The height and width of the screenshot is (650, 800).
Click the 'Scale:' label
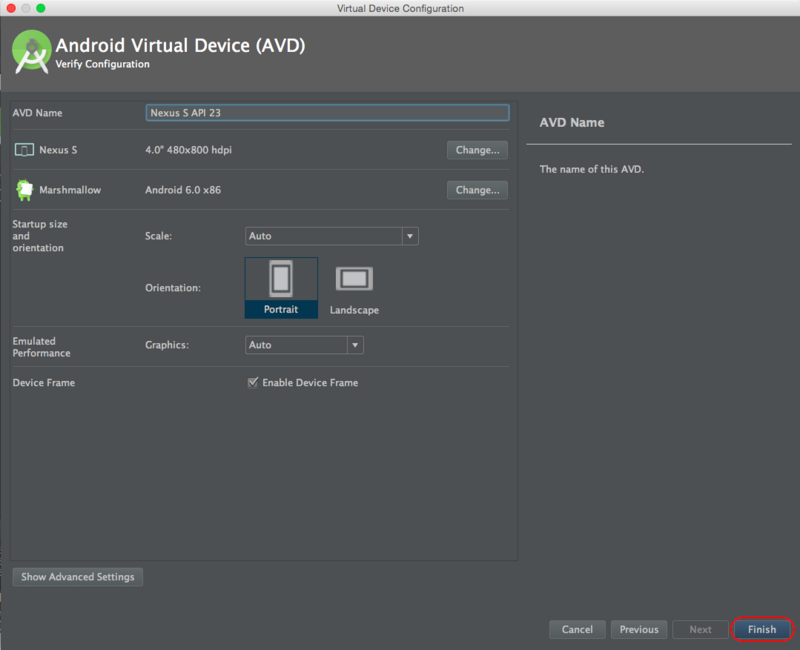[158, 236]
